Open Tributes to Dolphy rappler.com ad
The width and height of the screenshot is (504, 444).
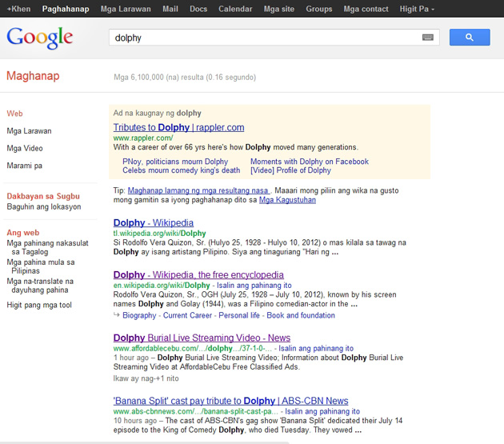[x=178, y=127]
